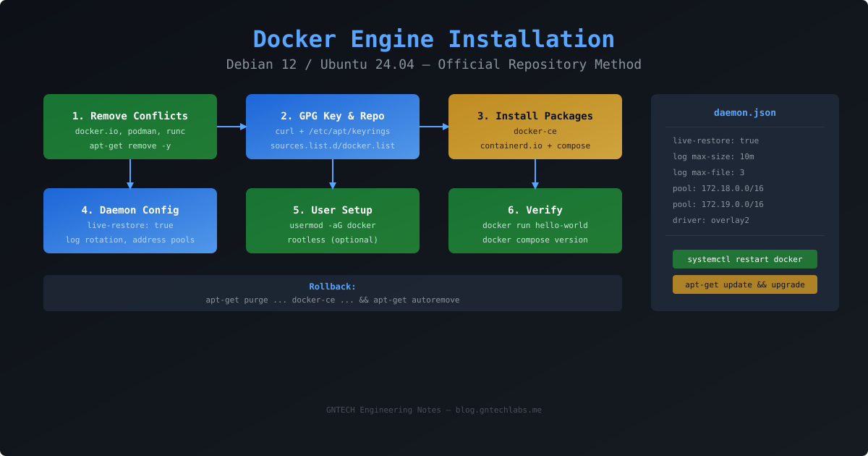Click 'docker compose version' text
This screenshot has width=868, height=456.
click(535, 240)
